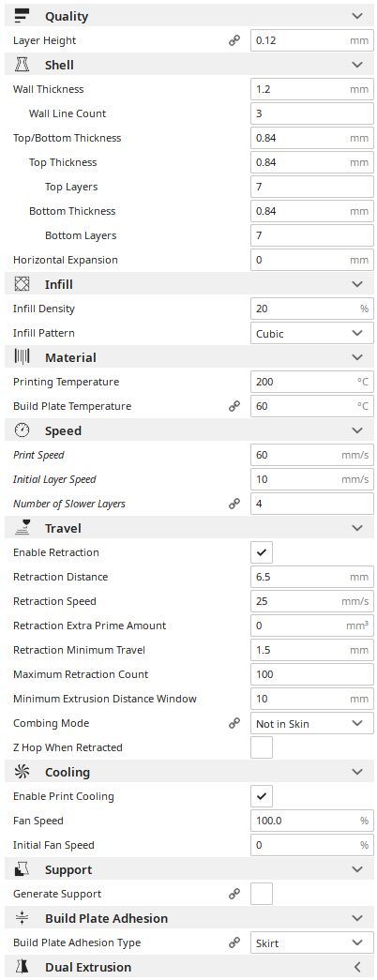377x980 pixels.
Task: Click the Shell category icon
Action: point(22,65)
